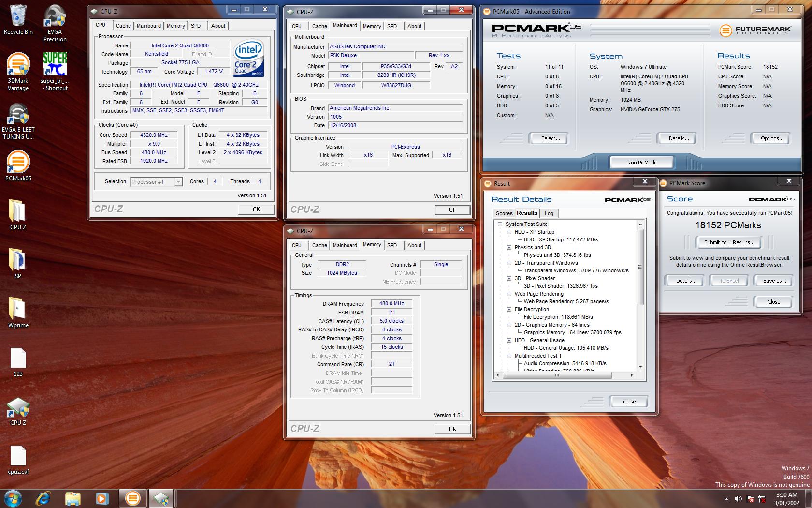
Task: Open the Wprime folder on desktop
Action: click(18, 312)
